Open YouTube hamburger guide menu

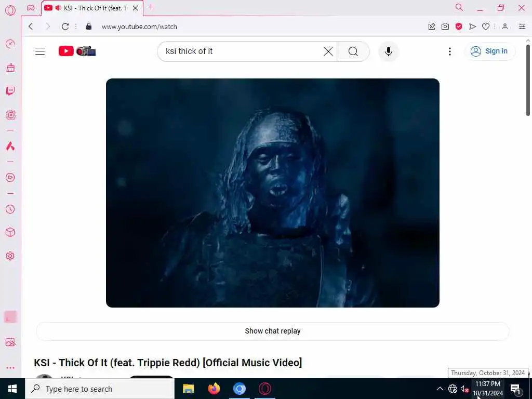pos(40,51)
